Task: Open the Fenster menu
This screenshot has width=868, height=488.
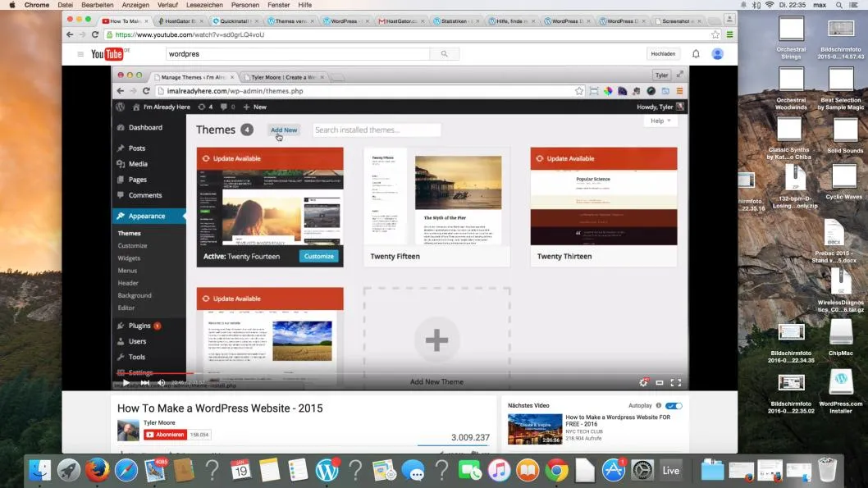Action: coord(278,5)
